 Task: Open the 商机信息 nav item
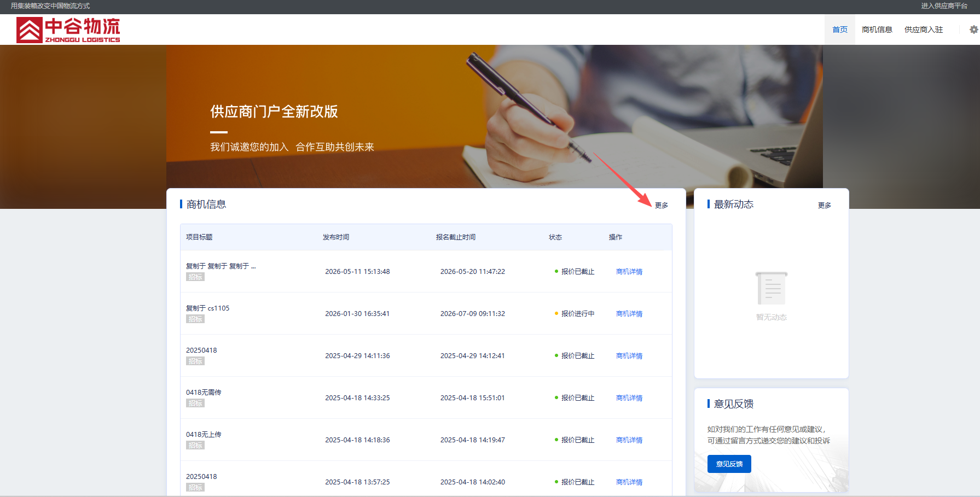(x=877, y=30)
